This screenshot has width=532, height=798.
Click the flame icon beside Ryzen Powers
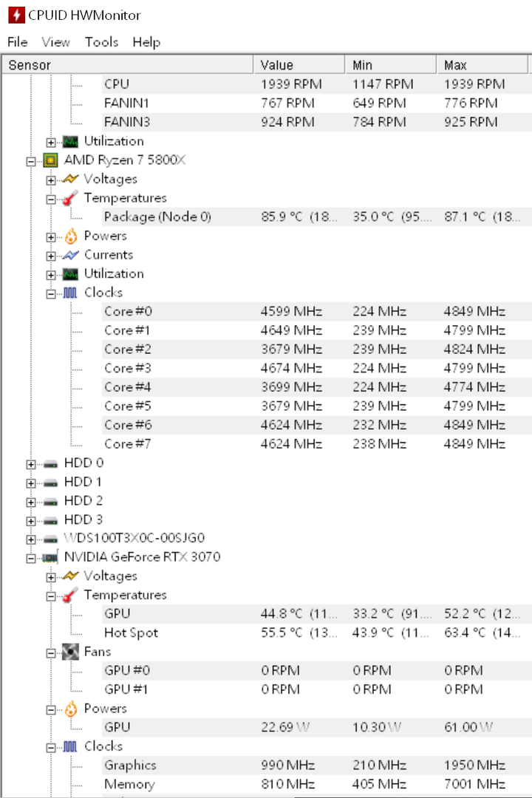[70, 236]
